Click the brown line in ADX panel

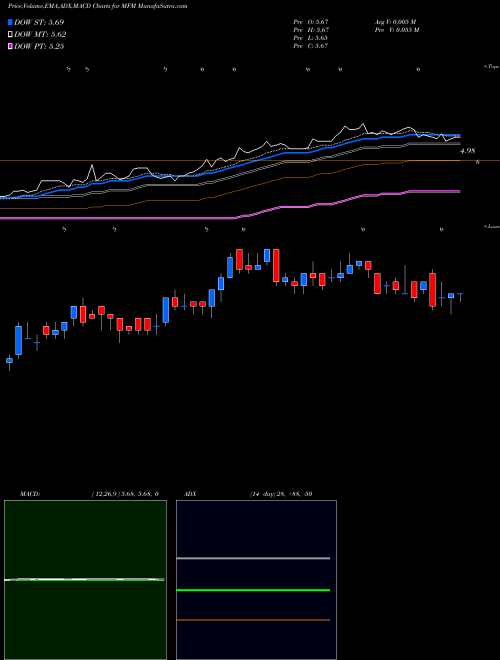tap(253, 620)
